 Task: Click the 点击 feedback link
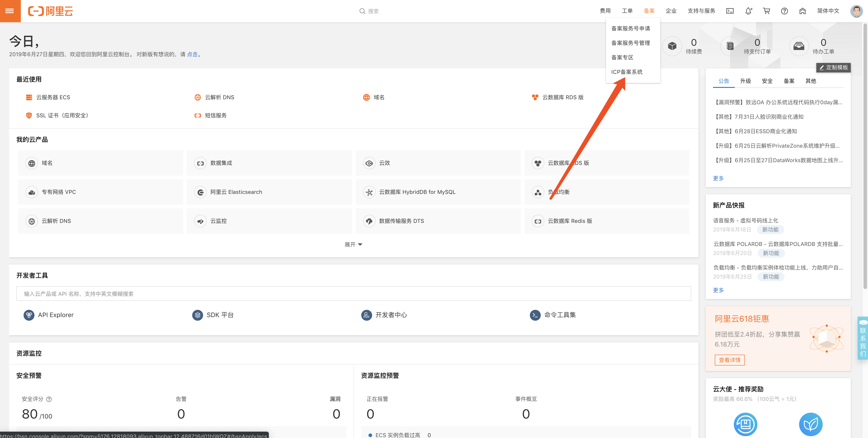192,55
